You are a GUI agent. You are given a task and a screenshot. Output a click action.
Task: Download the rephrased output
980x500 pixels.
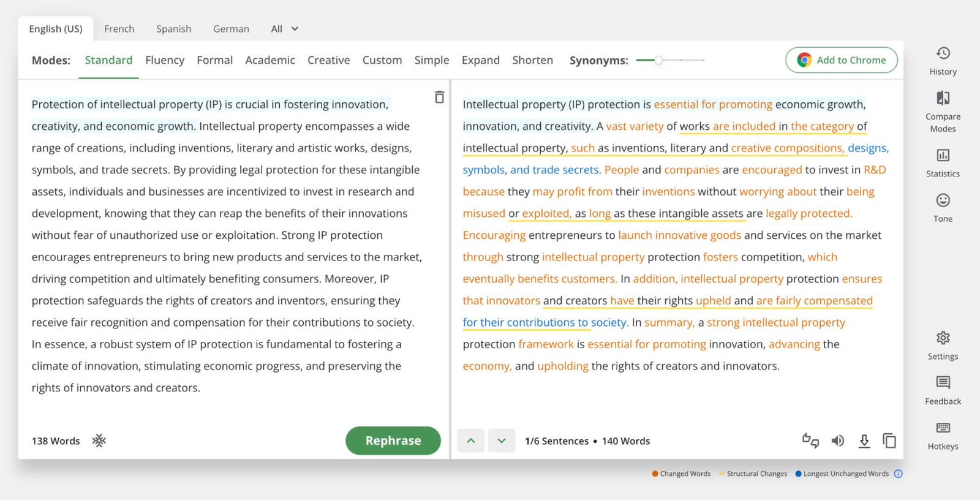pos(864,441)
